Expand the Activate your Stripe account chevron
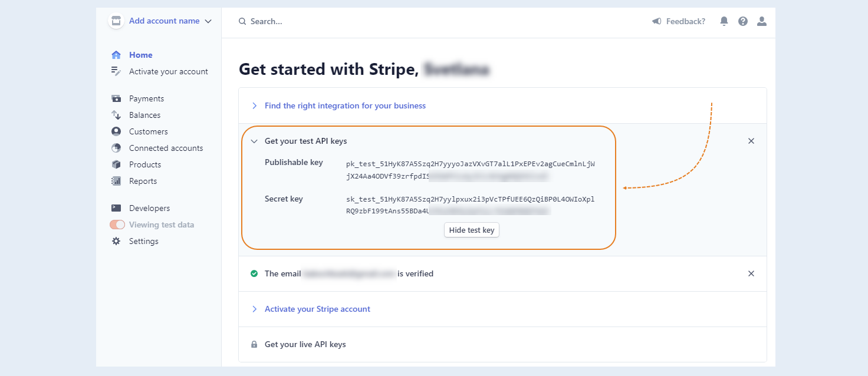This screenshot has height=376, width=868. point(254,309)
